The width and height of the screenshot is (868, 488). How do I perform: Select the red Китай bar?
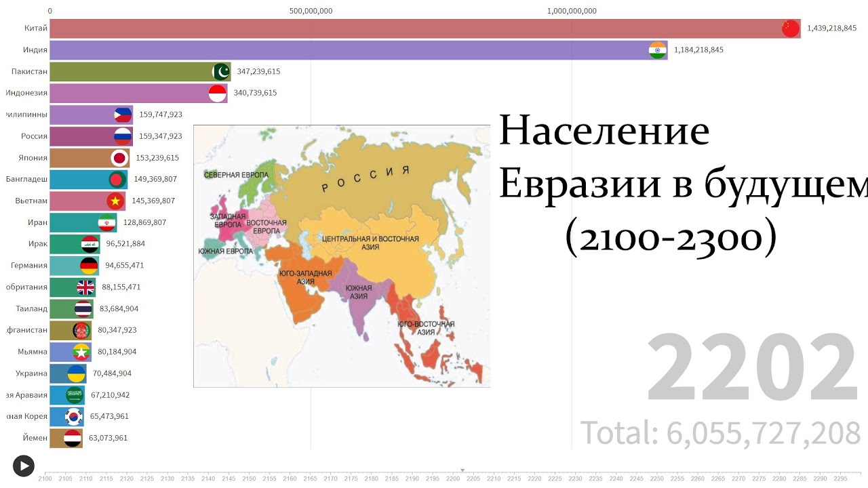click(x=425, y=28)
